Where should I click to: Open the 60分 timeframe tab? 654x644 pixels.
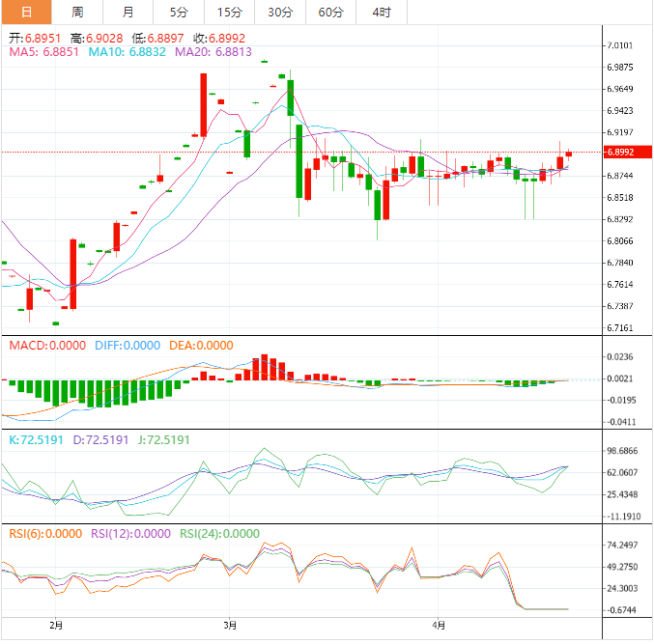pos(330,13)
